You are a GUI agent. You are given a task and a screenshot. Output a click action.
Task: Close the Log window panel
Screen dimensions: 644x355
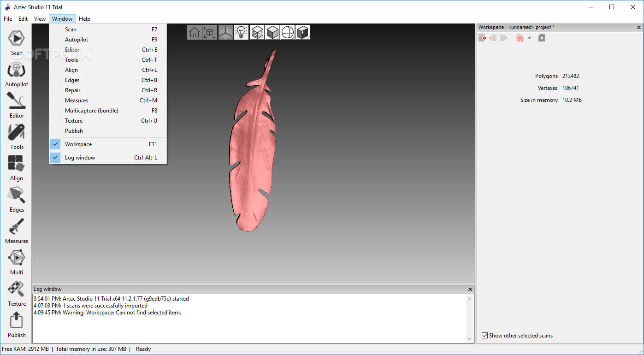pos(470,290)
